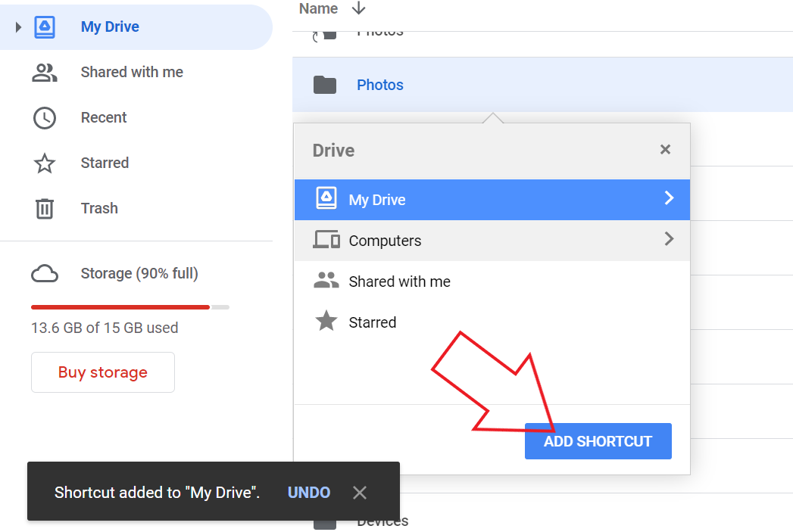The image size is (793, 532).
Task: Select My Drive in the shortcut dialog
Action: [492, 200]
